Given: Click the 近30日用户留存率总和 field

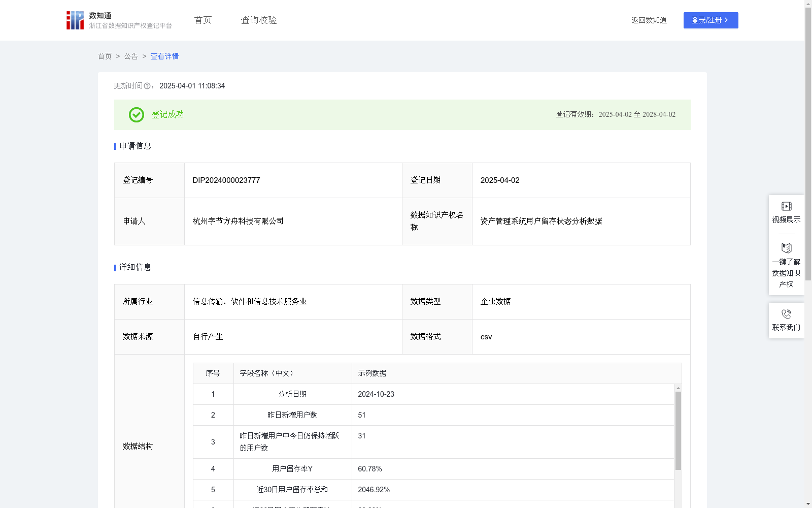Looking at the screenshot, I should coord(292,490).
